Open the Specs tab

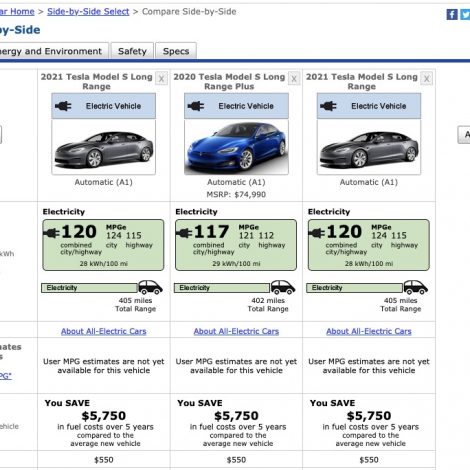tap(176, 51)
